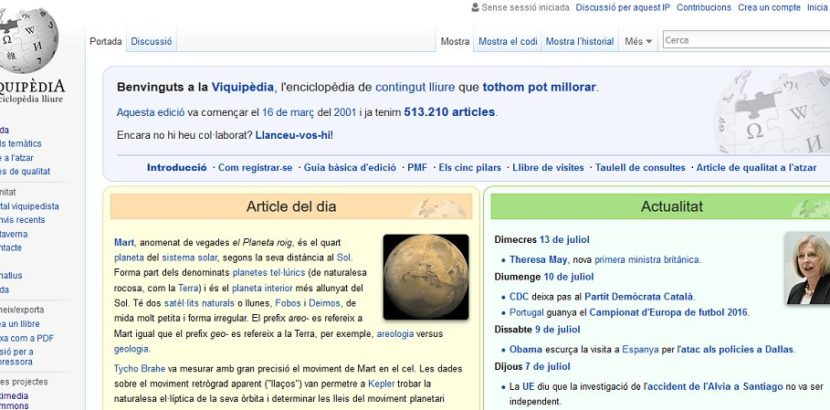
Task: Open Els cinc pilars link
Action: 470,168
